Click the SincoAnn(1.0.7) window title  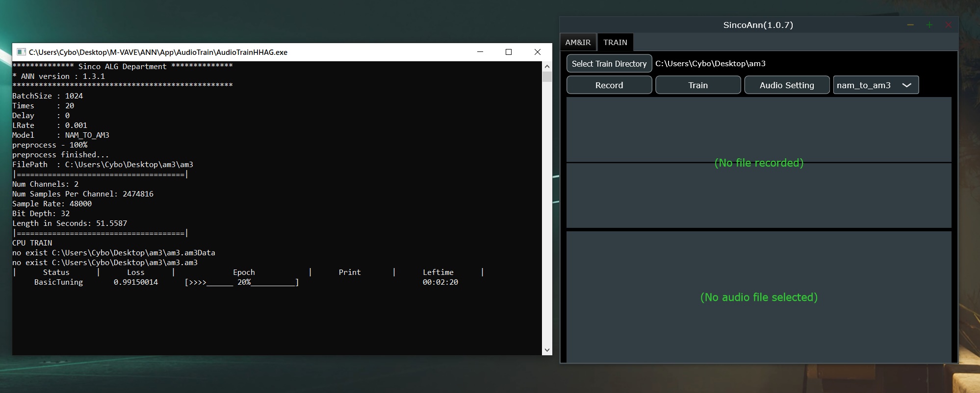758,25
